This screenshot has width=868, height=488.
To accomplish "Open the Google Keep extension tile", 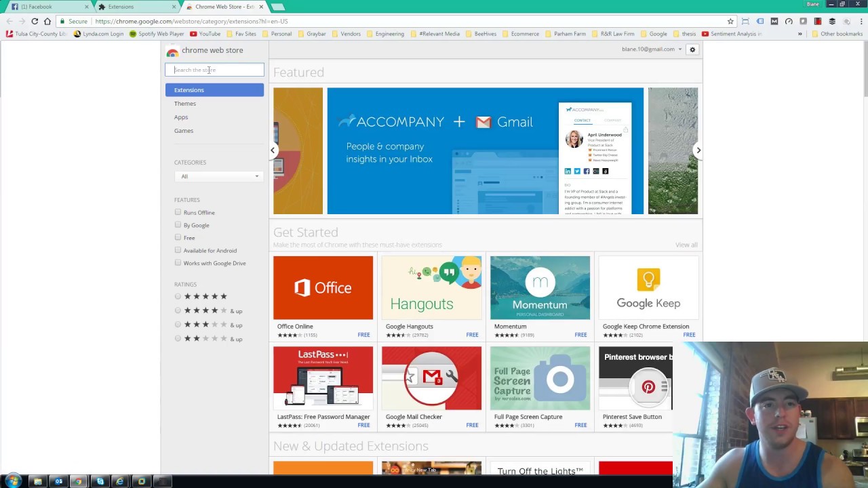I will coord(648,297).
